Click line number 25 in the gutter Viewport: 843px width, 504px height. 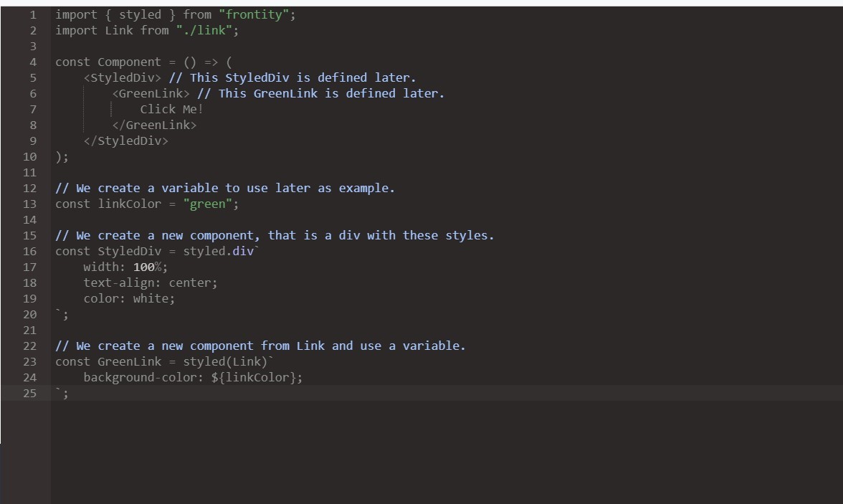[29, 393]
